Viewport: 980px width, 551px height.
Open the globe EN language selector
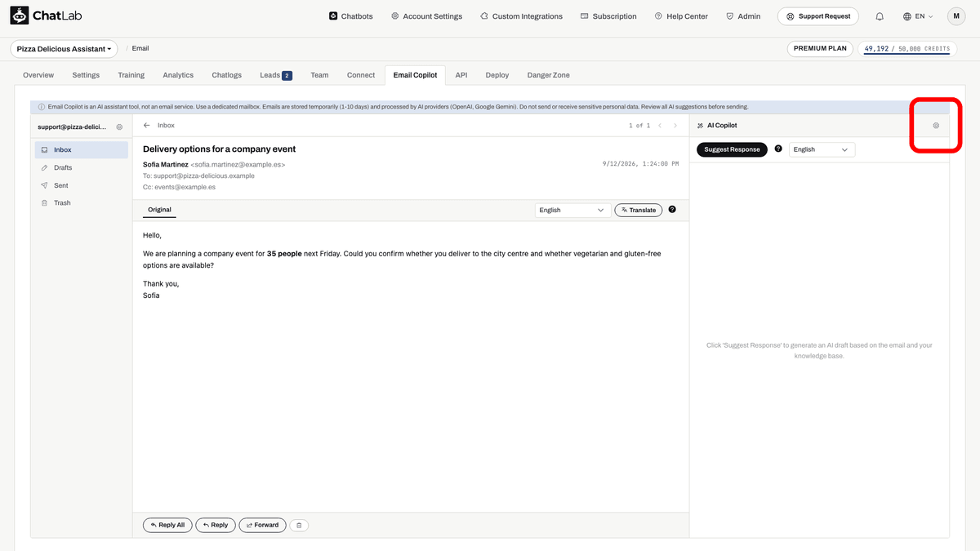918,16
